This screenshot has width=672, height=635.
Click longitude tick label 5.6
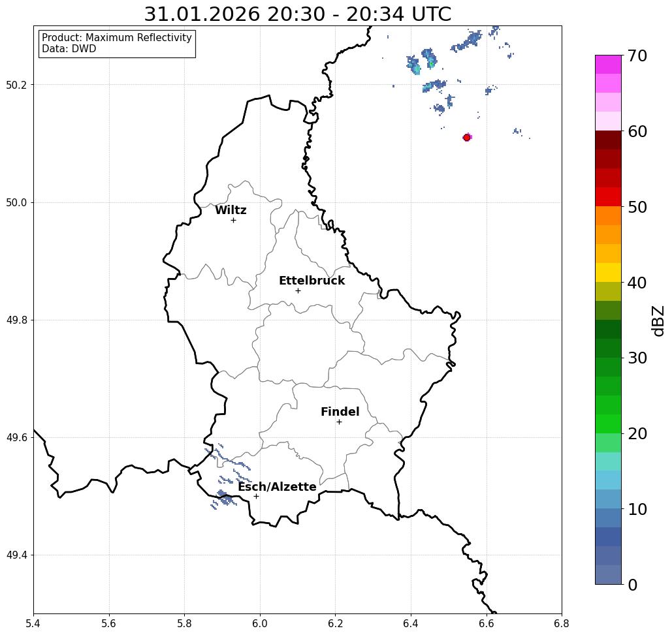(109, 623)
